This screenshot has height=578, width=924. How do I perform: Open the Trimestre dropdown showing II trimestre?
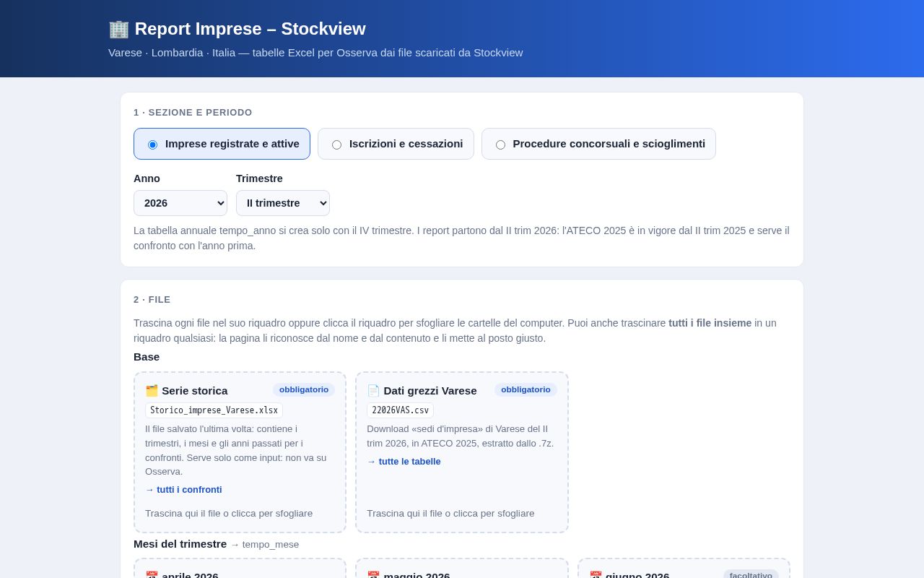(x=283, y=203)
